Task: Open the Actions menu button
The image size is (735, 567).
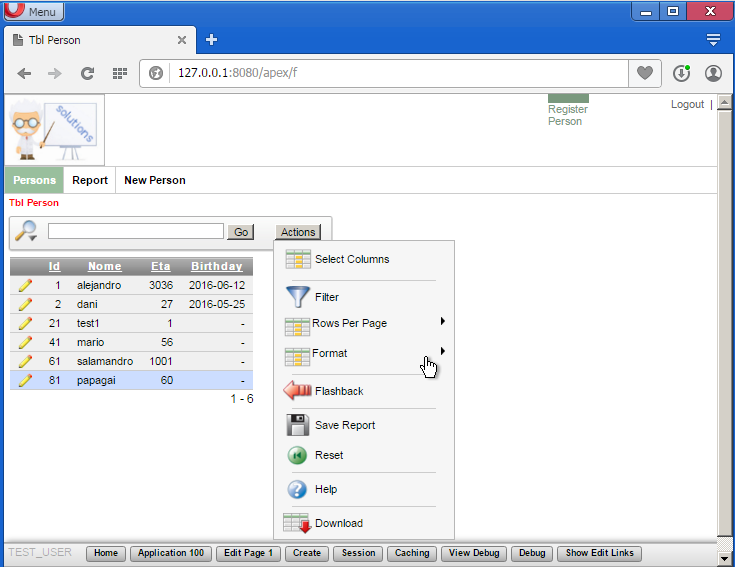Action: [298, 232]
